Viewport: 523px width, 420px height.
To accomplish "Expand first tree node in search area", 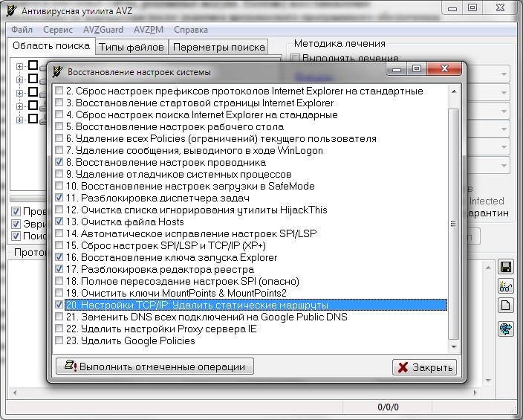I will click(x=19, y=66).
